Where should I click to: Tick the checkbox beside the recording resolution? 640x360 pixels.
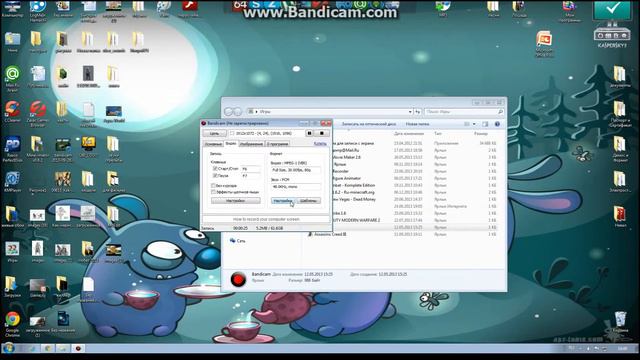[x=232, y=133]
